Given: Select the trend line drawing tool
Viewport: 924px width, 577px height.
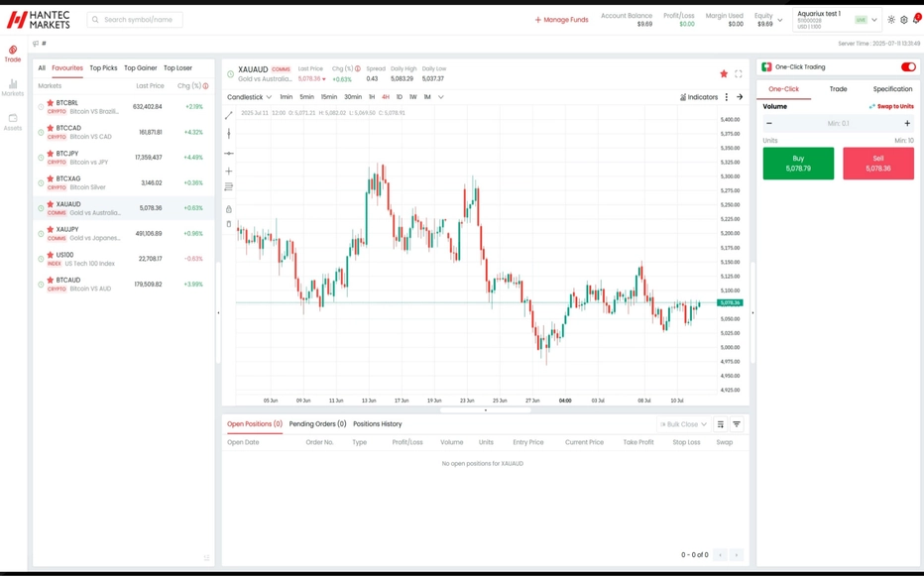Looking at the screenshot, I should (x=229, y=116).
